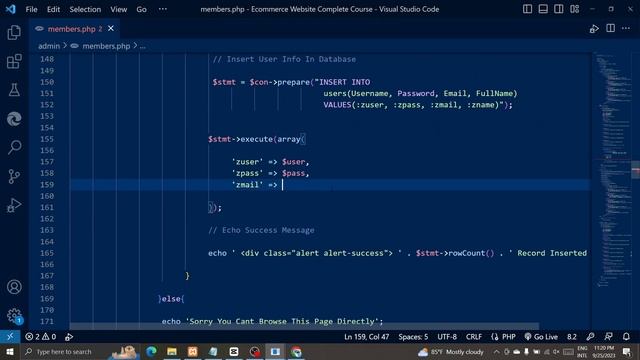Change end of line sequence CRLF

coord(473,337)
